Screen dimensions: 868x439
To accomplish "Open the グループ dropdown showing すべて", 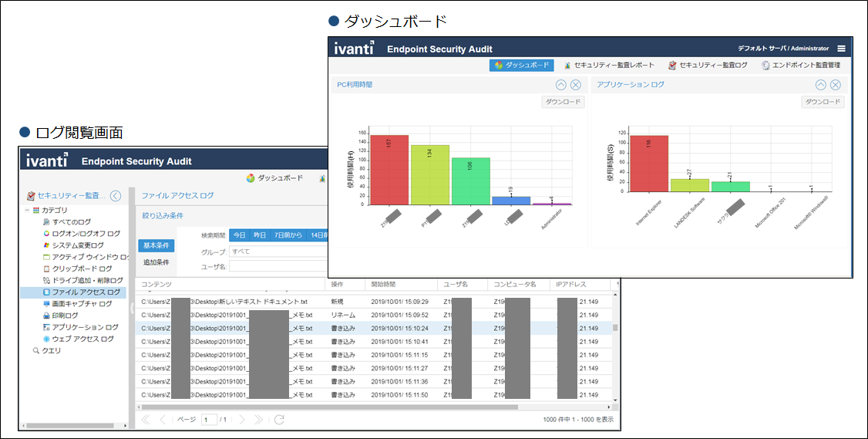I will pos(278,252).
